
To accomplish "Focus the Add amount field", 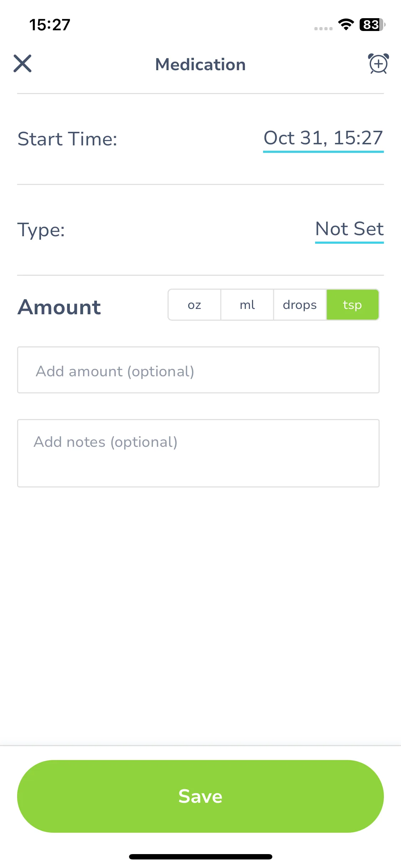I will tap(198, 370).
